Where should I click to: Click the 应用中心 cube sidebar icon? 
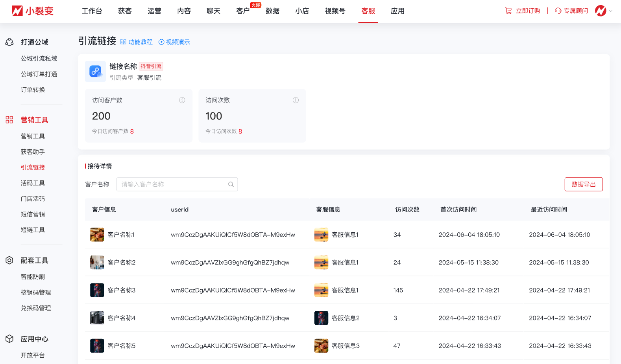click(9, 339)
